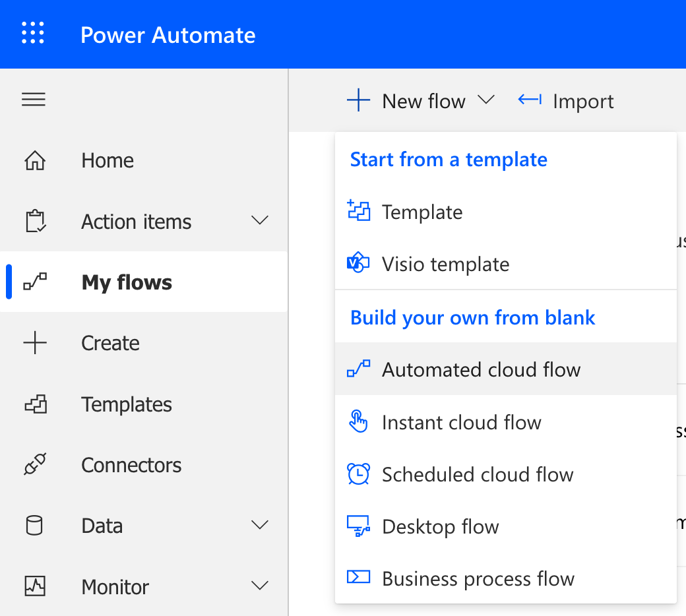Viewport: 686px width, 616px height.
Task: Open Templates in the sidebar
Action: click(x=144, y=404)
